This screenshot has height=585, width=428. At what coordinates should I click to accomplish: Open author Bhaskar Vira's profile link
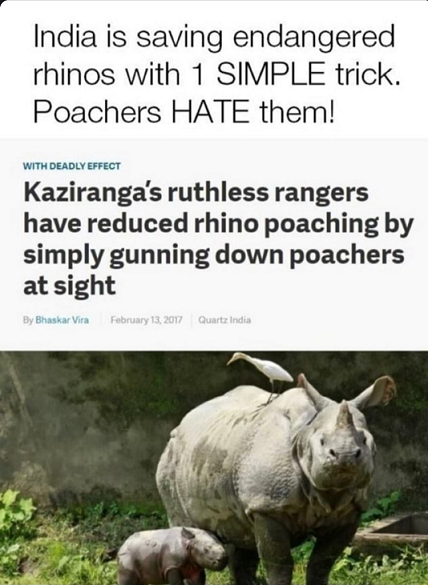[62, 320]
